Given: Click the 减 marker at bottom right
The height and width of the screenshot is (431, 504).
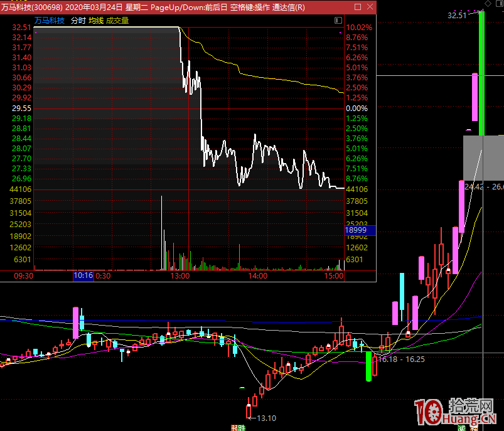Looking at the screenshot, I should point(462,427).
